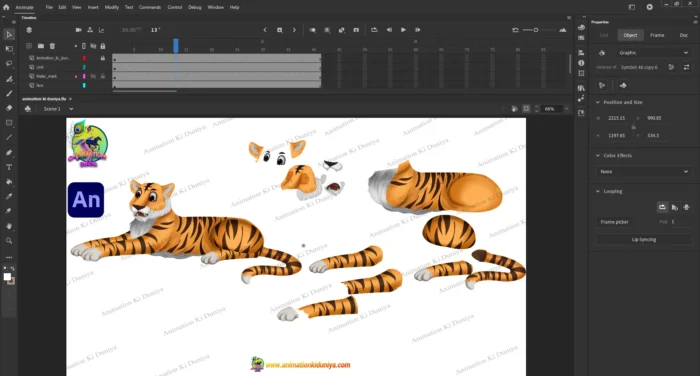Select the Free Transform tool
700x376 pixels.
coord(9,49)
